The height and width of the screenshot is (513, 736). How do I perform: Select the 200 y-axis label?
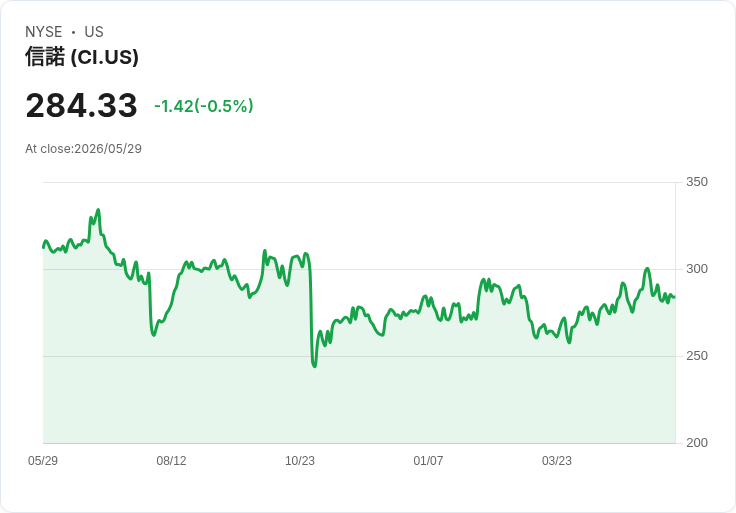pos(697,443)
